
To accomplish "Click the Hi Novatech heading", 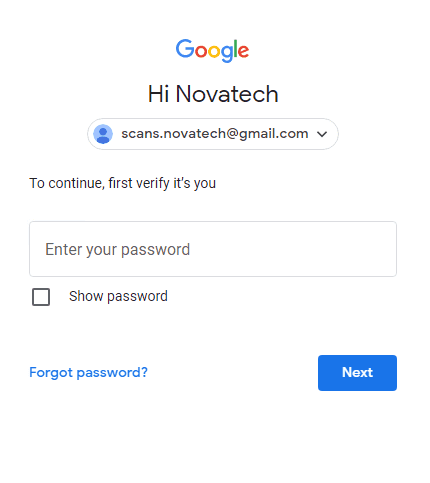I will 213,94.
